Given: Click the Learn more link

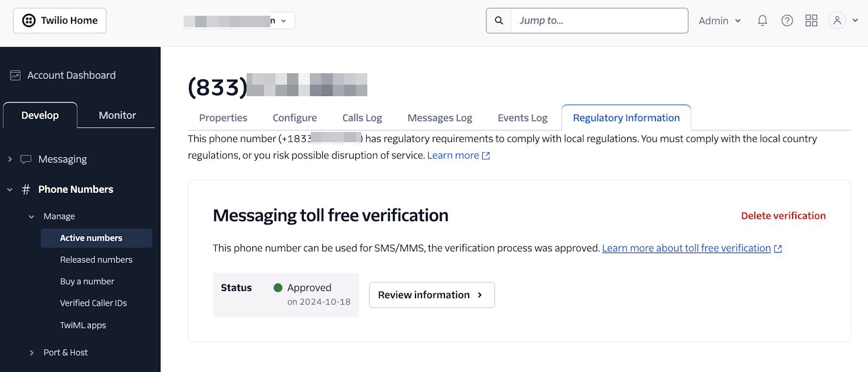Looking at the screenshot, I should coord(453,155).
